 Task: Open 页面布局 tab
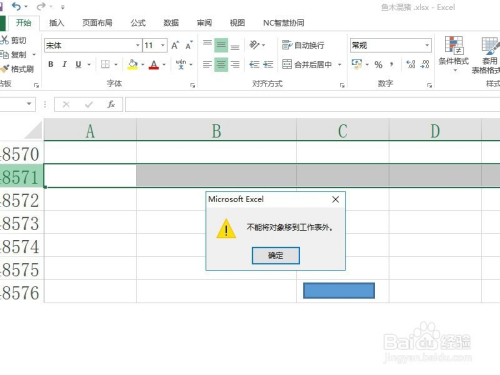pyautogui.click(x=97, y=23)
